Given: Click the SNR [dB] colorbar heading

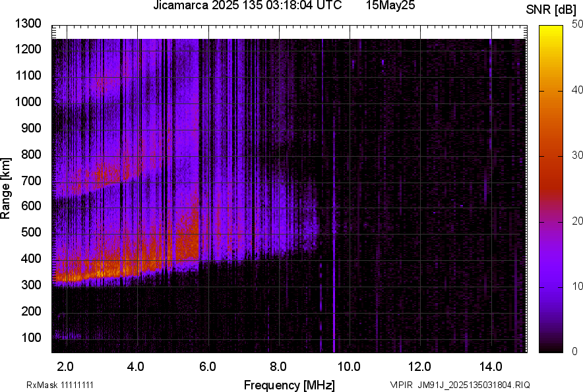Looking at the screenshot, I should click(551, 9).
